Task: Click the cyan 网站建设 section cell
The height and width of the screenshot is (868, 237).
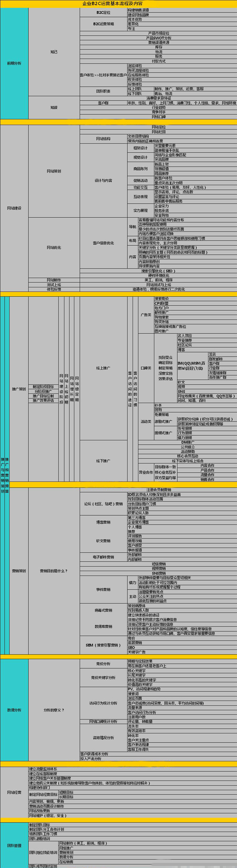Action: click(14, 208)
